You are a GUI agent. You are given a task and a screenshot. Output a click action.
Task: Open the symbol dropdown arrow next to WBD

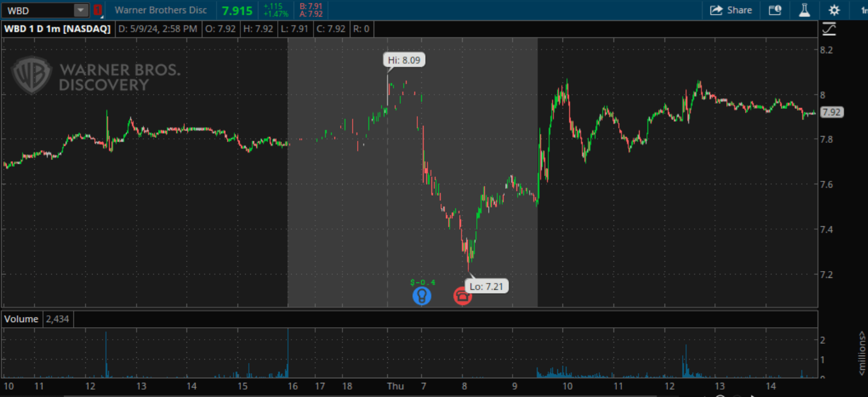coord(81,10)
